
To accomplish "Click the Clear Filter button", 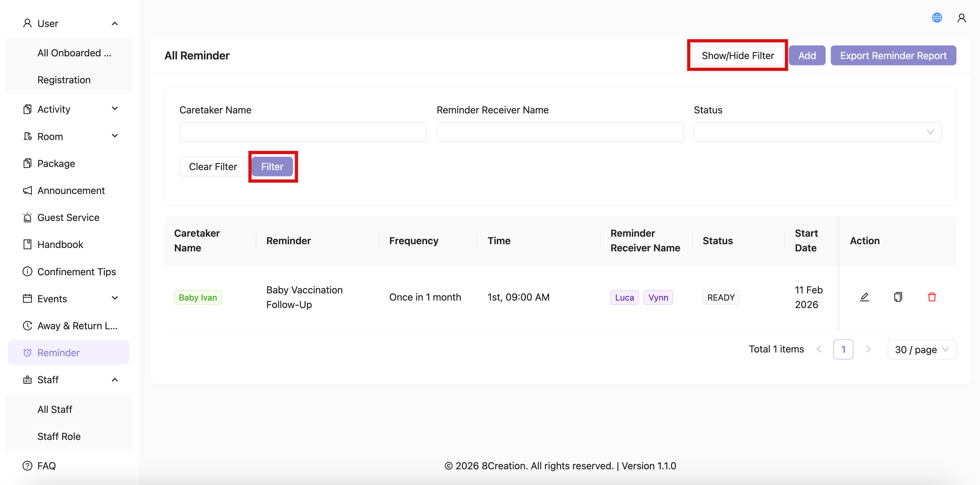I will [213, 167].
